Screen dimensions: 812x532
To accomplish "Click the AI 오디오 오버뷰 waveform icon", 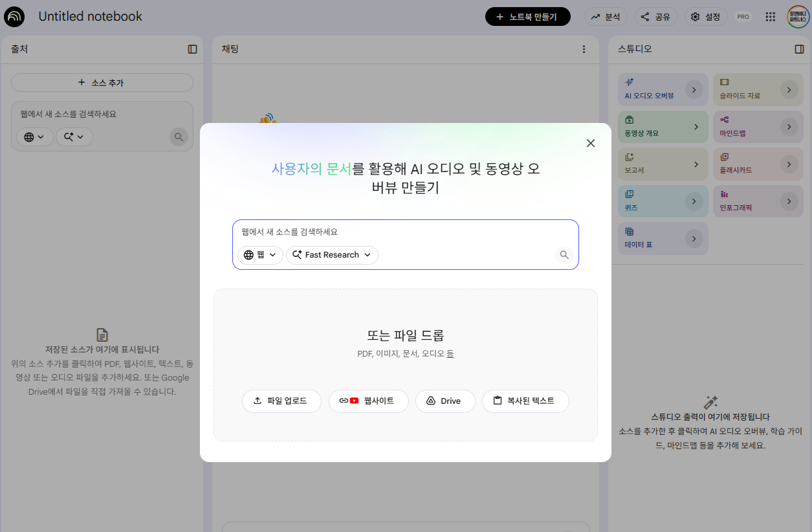I will 629,82.
